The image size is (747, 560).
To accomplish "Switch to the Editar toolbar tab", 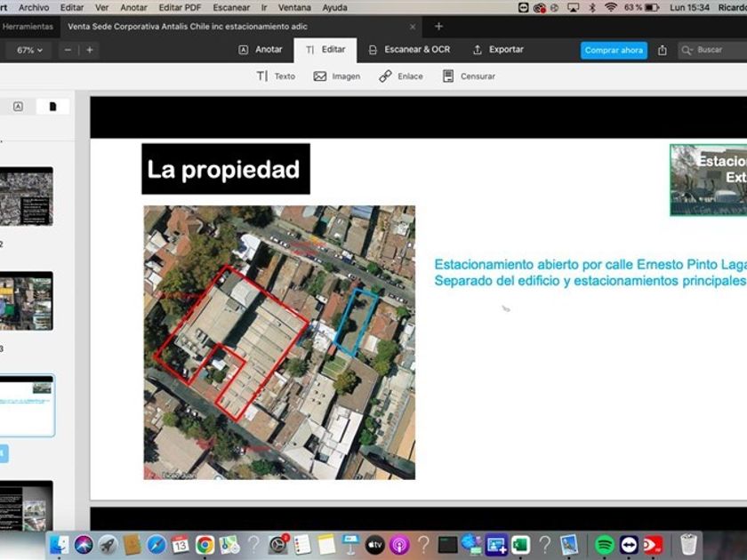I will pyautogui.click(x=325, y=50).
